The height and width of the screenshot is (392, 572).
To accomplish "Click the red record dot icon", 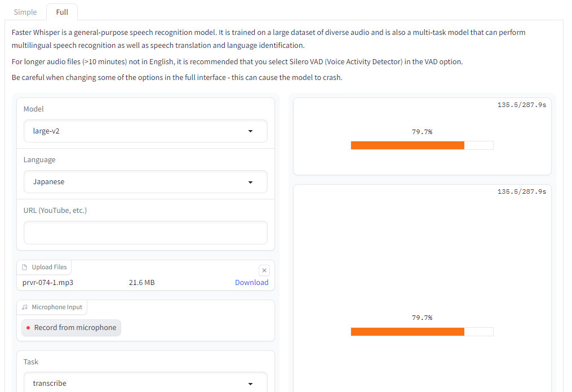I will 28,328.
